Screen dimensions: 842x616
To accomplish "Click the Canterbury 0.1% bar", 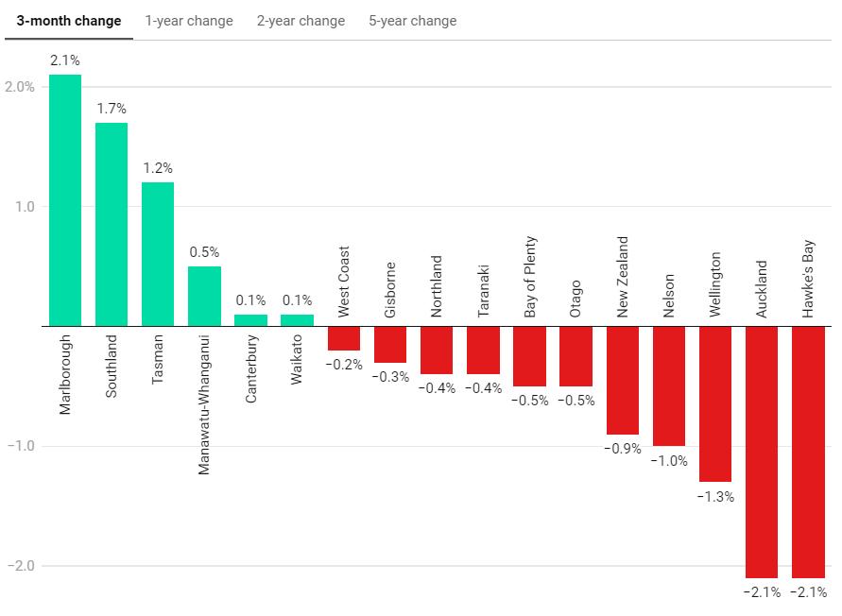I will (x=250, y=320).
